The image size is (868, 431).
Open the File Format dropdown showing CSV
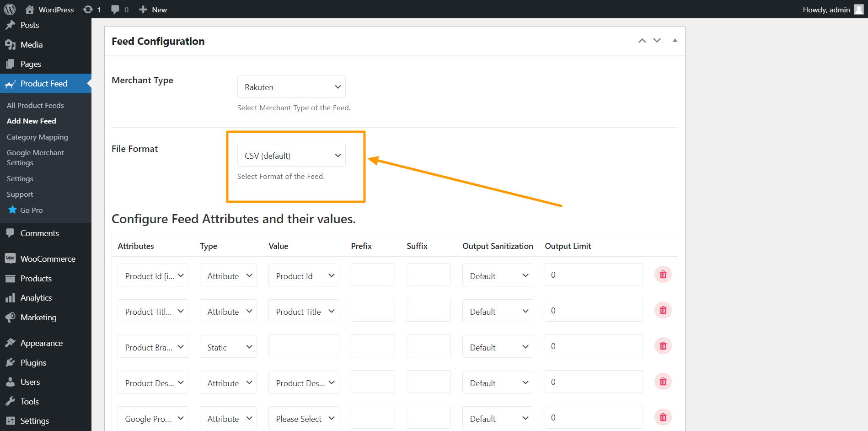[x=291, y=155]
